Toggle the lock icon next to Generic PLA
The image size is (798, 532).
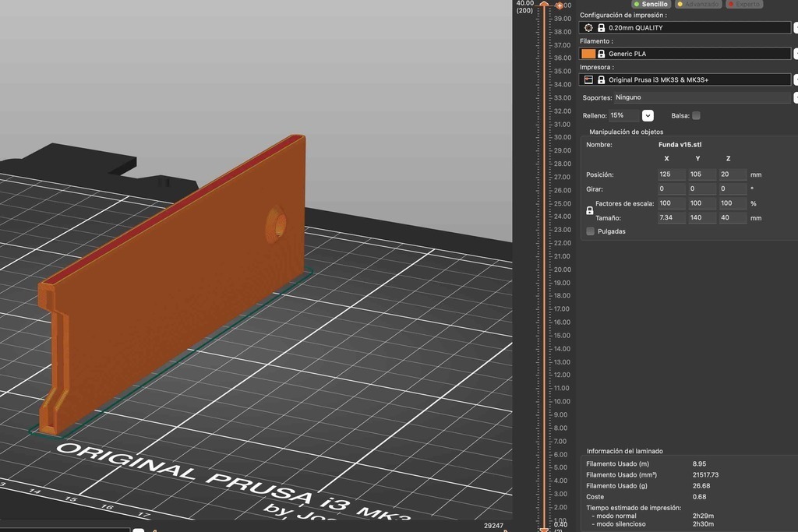pos(602,53)
